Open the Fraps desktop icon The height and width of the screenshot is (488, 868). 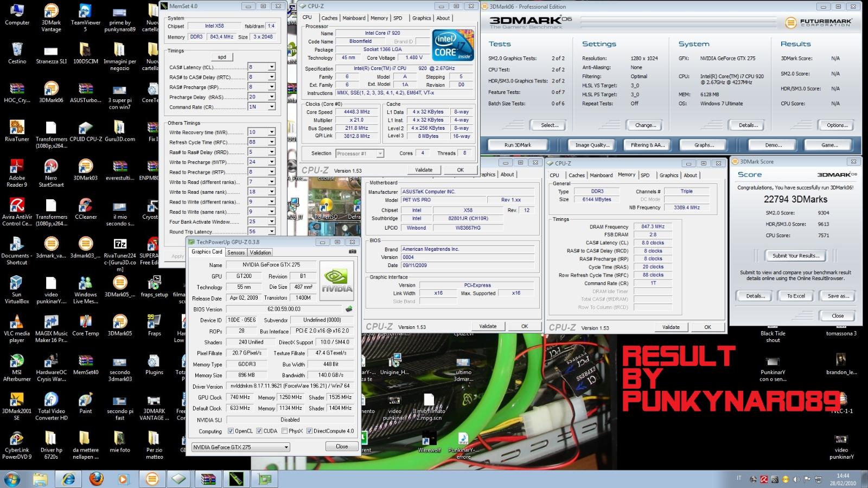point(154,325)
